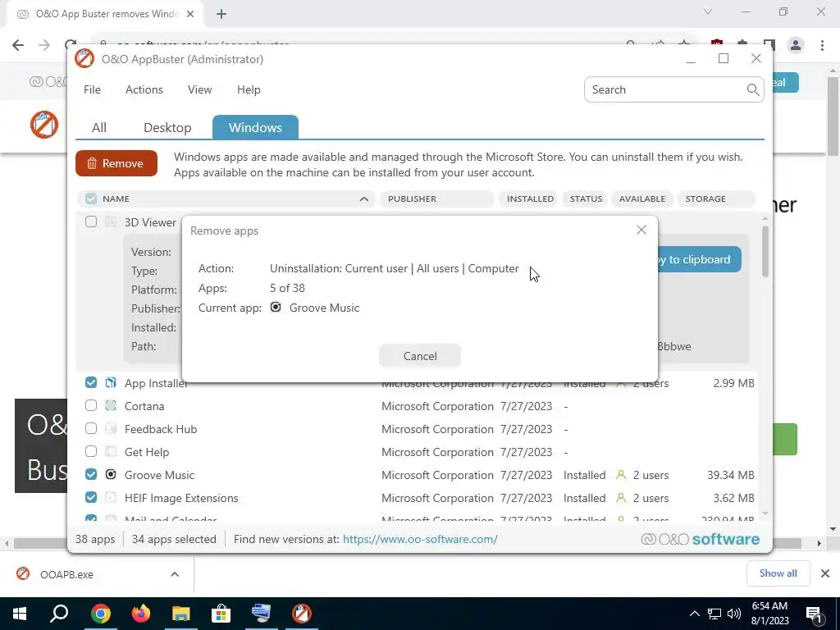Click the user icon in Groove Music row
The width and height of the screenshot is (840, 630).
point(621,475)
